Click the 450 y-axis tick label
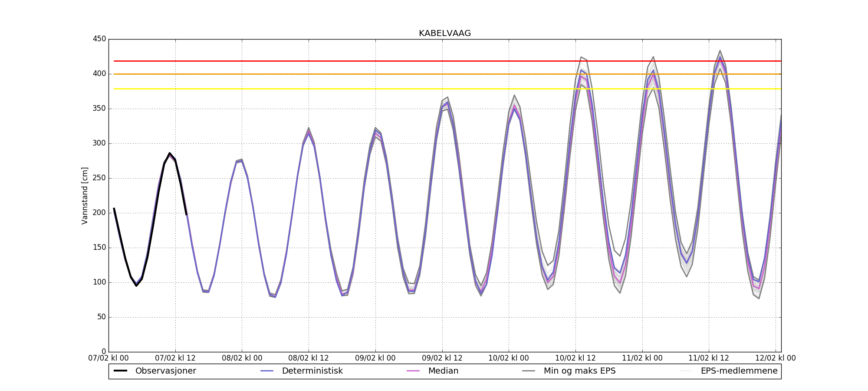Image resolution: width=868 pixels, height=391 pixels. tap(99, 39)
